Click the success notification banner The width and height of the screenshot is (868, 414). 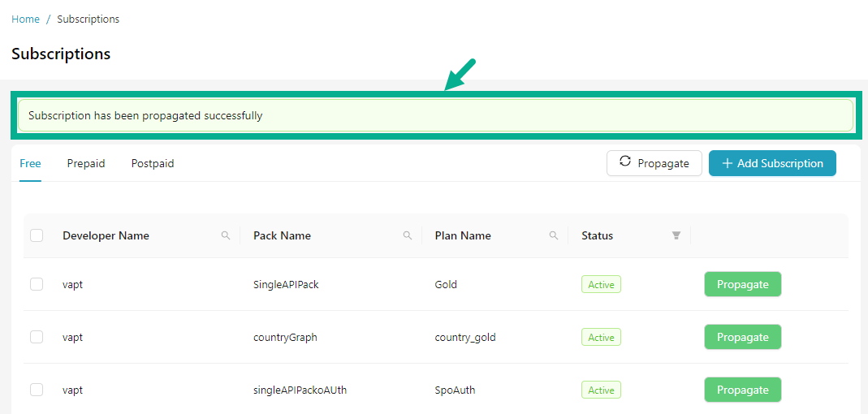click(434, 115)
